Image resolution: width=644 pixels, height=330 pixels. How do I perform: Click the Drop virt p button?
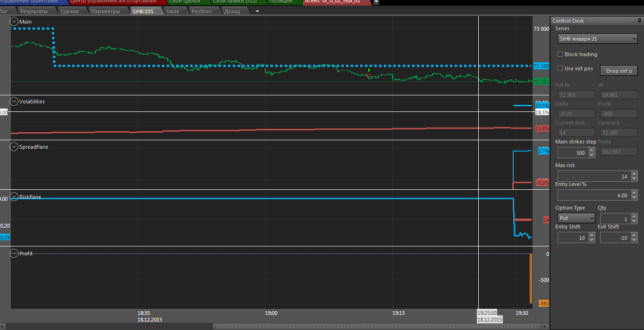coord(619,71)
